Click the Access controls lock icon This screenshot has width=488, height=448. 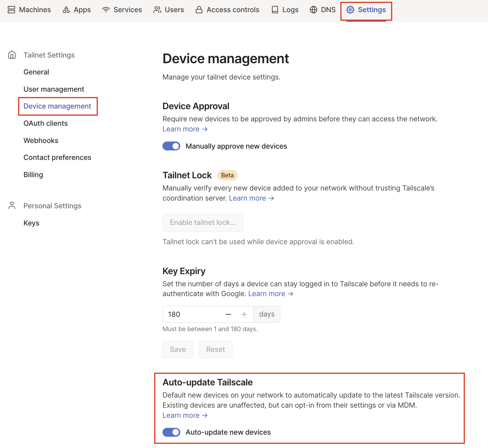coord(199,10)
